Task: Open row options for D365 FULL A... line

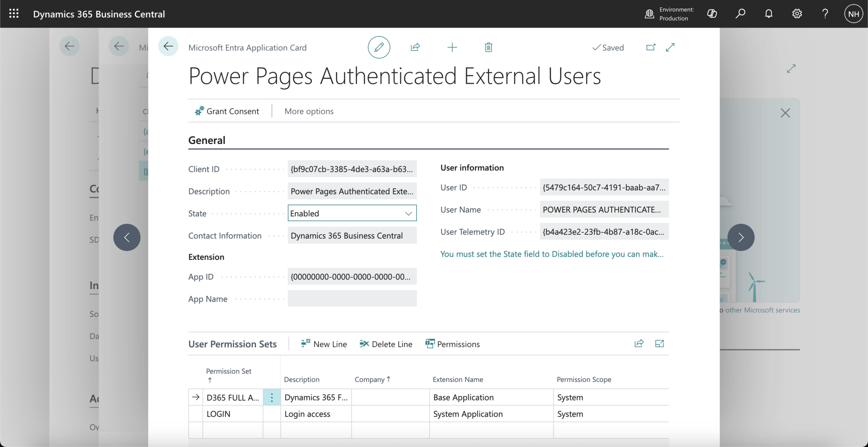Action: [x=272, y=397]
